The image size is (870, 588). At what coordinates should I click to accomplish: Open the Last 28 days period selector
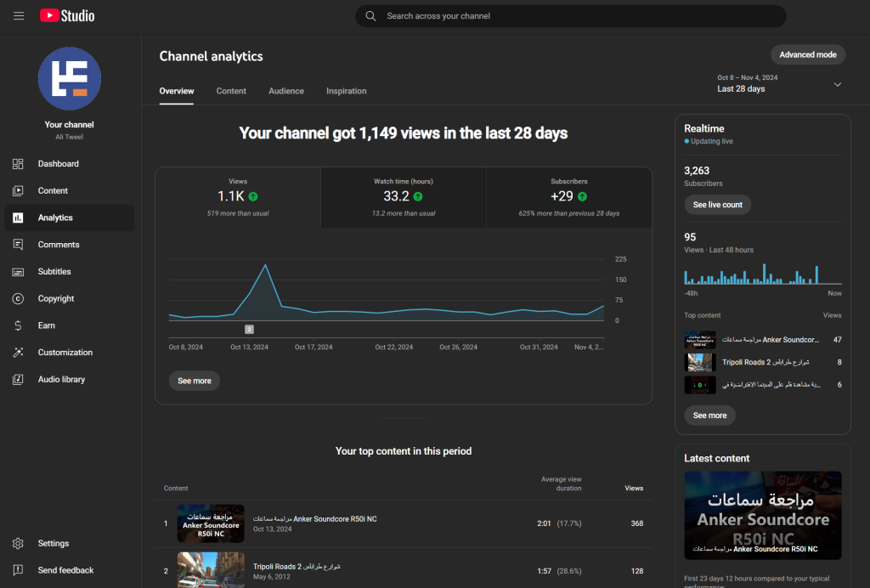[779, 84]
